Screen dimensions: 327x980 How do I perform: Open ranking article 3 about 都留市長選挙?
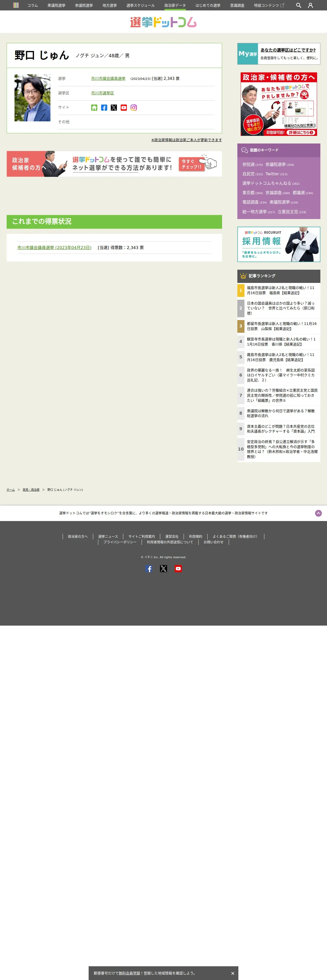point(279,326)
